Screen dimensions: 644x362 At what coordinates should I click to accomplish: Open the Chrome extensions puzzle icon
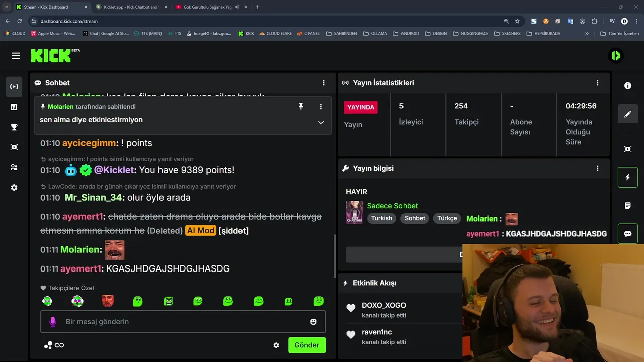point(595,21)
